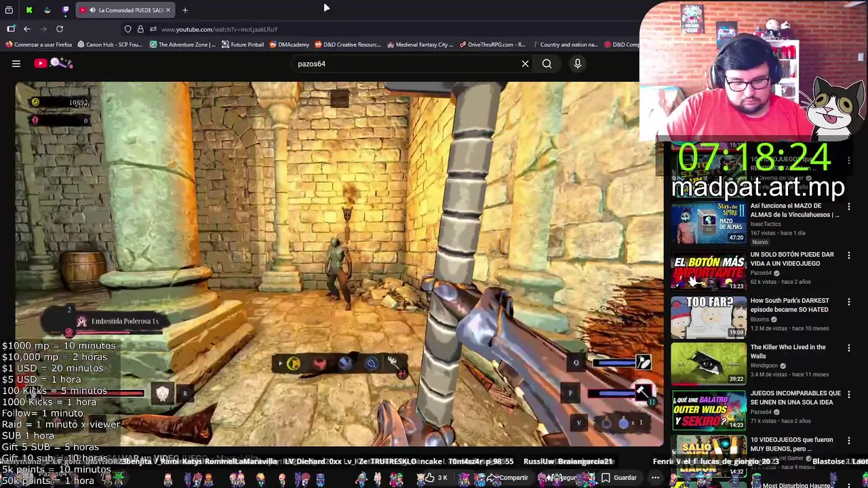The height and width of the screenshot is (488, 868).
Task: Open site permissions icon in address bar
Action: tap(153, 29)
